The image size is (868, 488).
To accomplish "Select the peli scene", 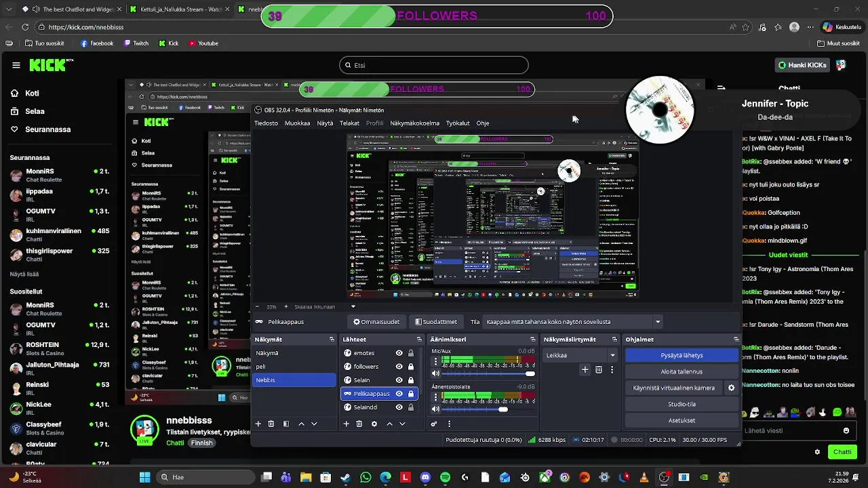I will [x=294, y=367].
